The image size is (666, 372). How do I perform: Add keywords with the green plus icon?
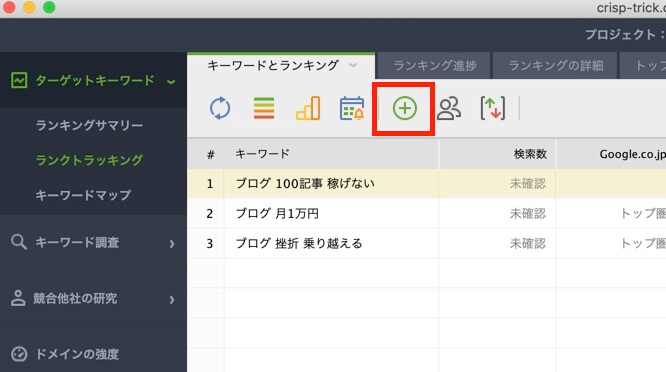coord(404,108)
